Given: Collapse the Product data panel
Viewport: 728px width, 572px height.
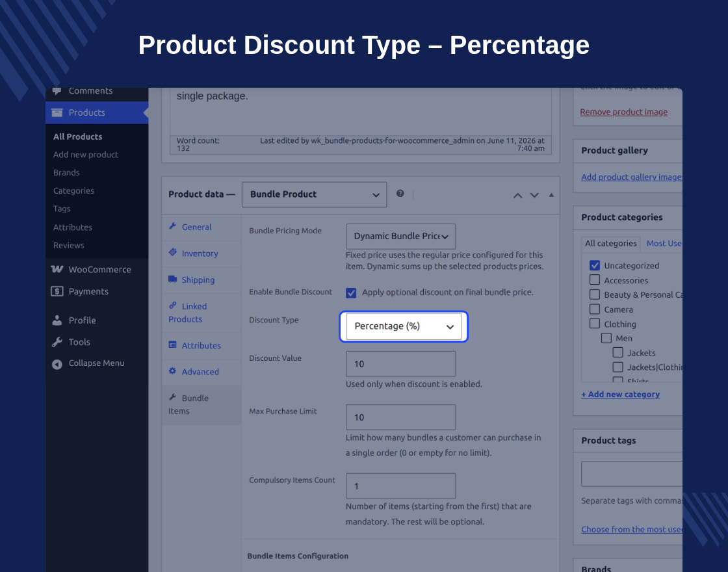Looking at the screenshot, I should [551, 195].
